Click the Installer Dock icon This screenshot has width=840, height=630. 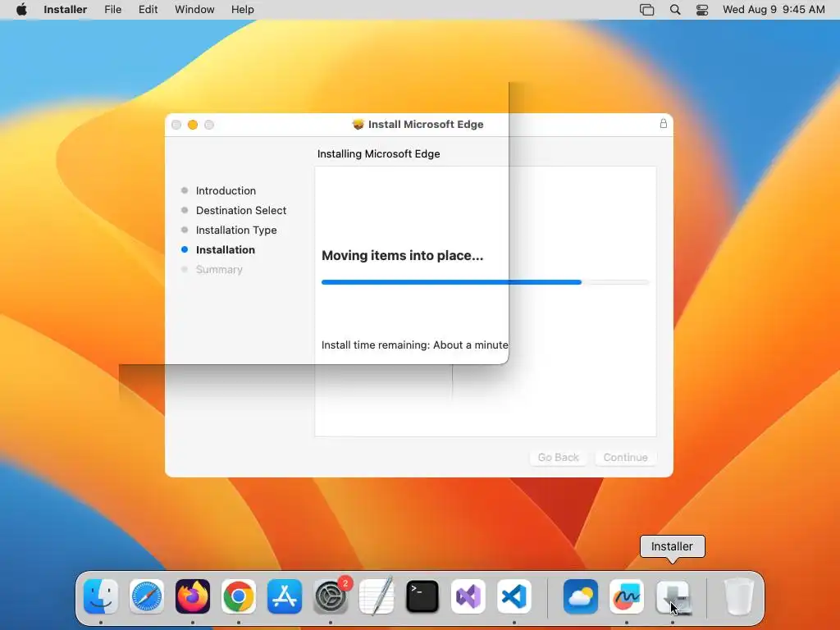[673, 596]
